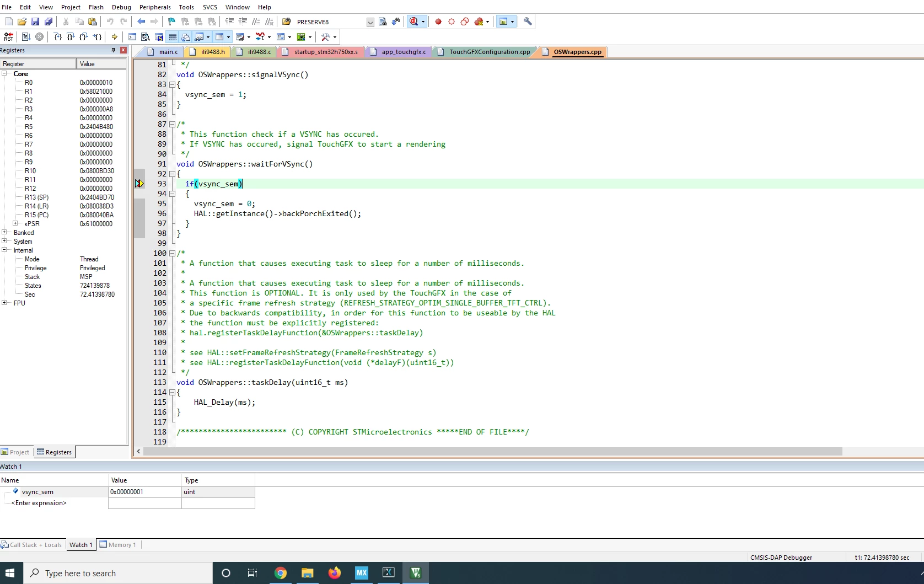Click the Find document search icon

coord(383,22)
